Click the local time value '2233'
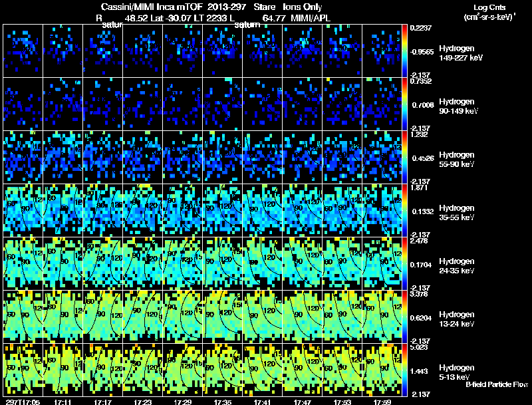Image resolution: width=532 pixels, height=405 pixels. (x=217, y=18)
